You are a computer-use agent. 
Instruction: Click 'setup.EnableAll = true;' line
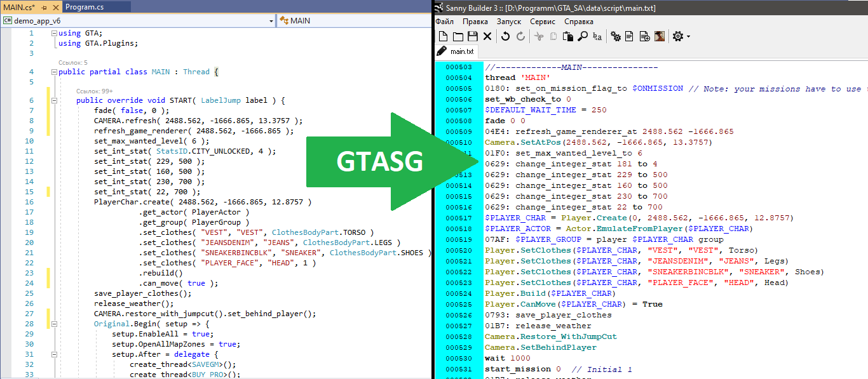click(163, 334)
